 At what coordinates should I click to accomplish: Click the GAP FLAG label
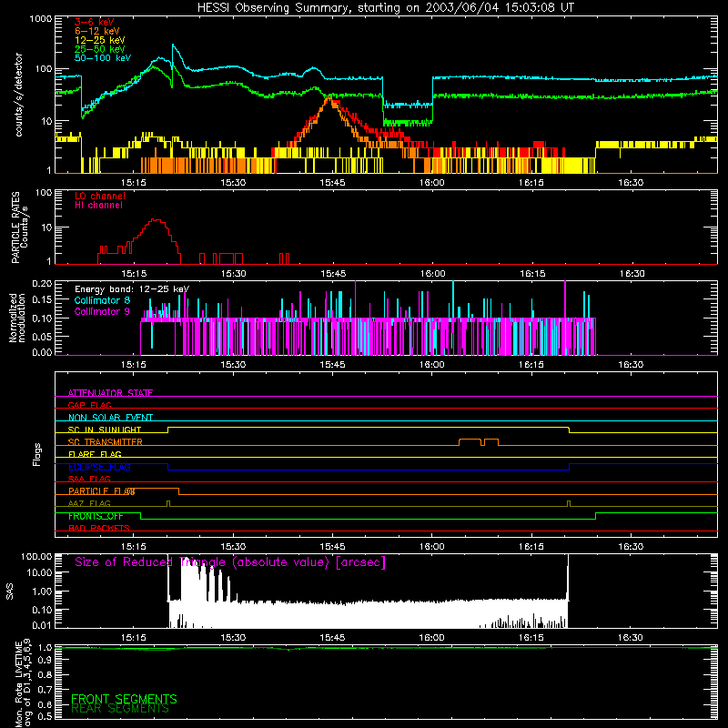89,405
